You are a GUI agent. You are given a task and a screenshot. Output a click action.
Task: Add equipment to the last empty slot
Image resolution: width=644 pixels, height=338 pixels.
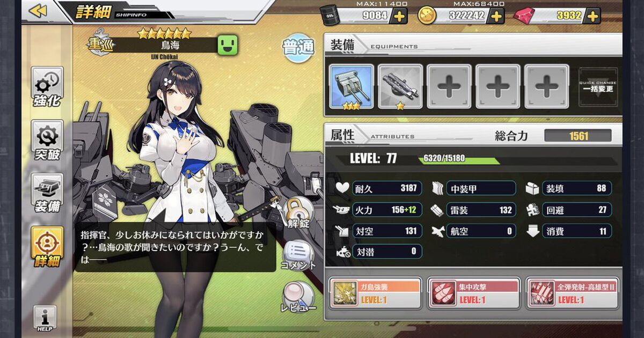(547, 87)
